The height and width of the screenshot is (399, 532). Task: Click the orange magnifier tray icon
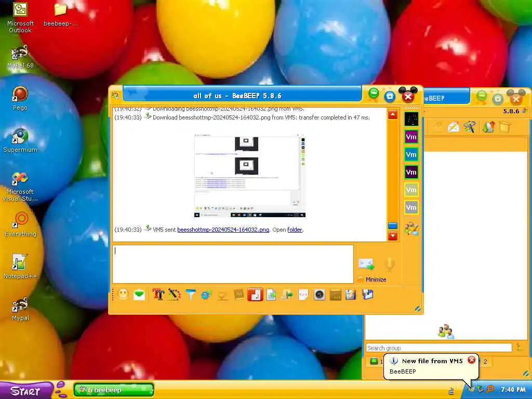(x=490, y=389)
